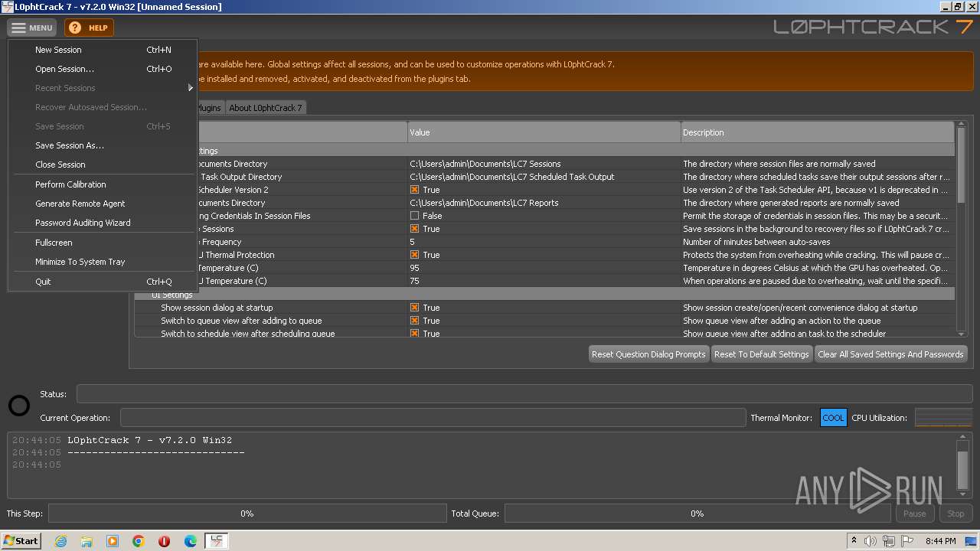980x551 pixels.
Task: Click the Current Operation field
Action: [433, 418]
